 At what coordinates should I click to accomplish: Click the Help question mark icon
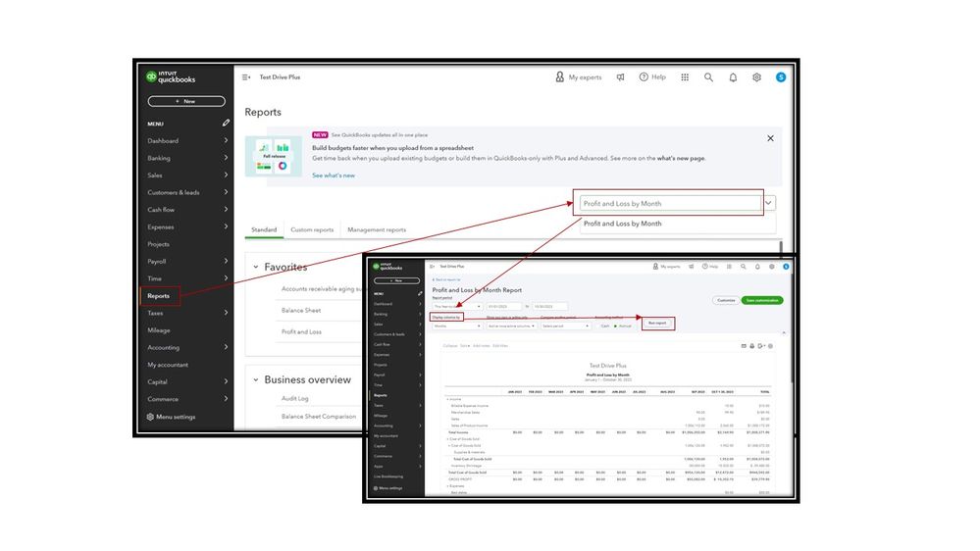click(644, 77)
